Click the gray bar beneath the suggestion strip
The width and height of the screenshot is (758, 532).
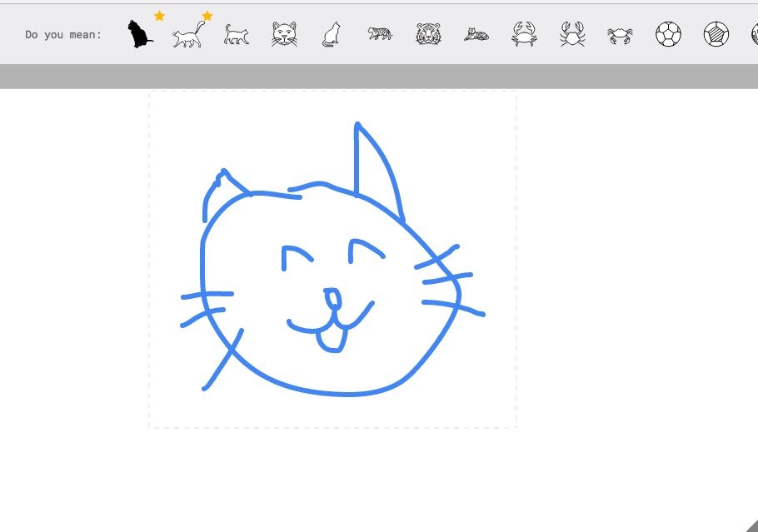[379, 77]
